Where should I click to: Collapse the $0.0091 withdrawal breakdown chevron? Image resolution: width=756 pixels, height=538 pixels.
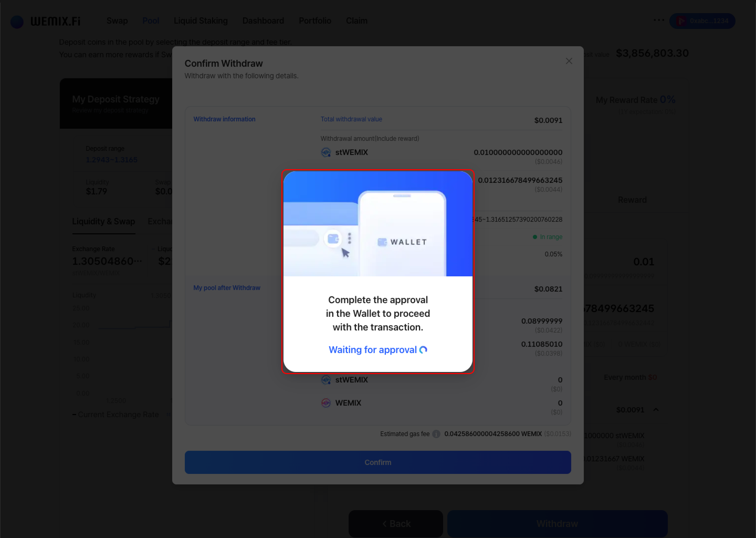point(656,410)
